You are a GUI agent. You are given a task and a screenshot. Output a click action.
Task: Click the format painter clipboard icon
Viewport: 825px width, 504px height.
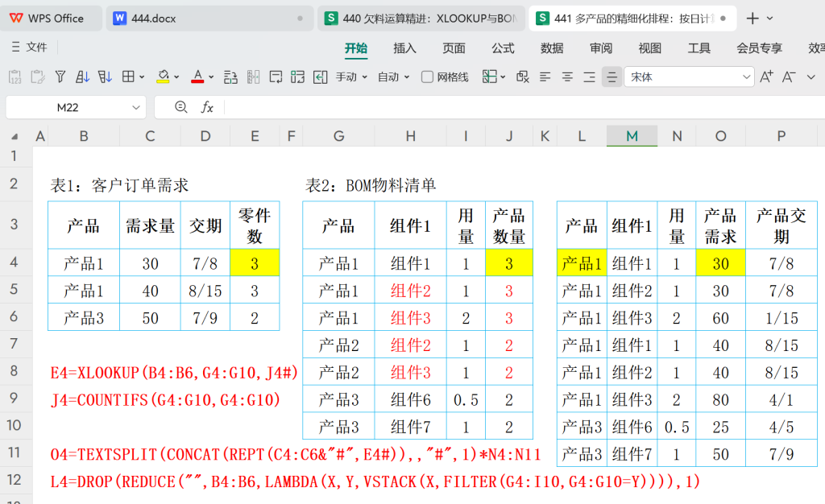(x=37, y=77)
